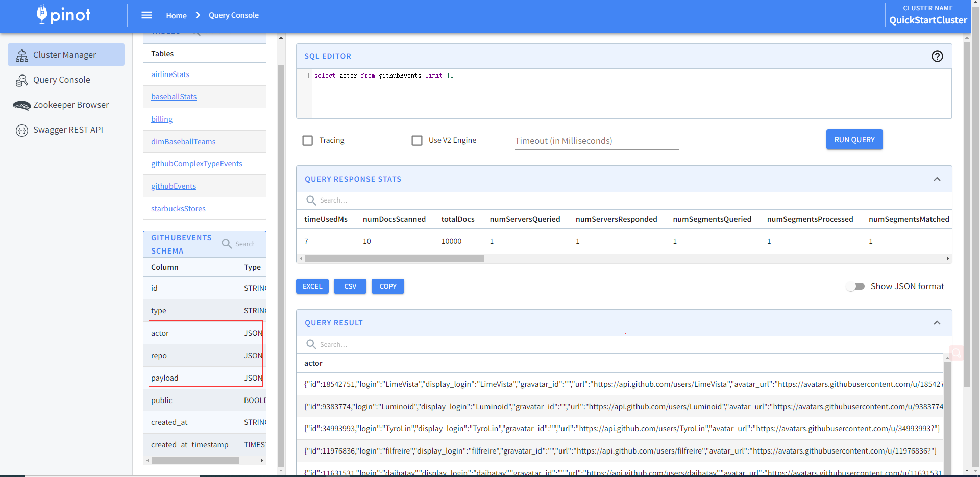
Task: Run the SQL query
Action: click(854, 139)
